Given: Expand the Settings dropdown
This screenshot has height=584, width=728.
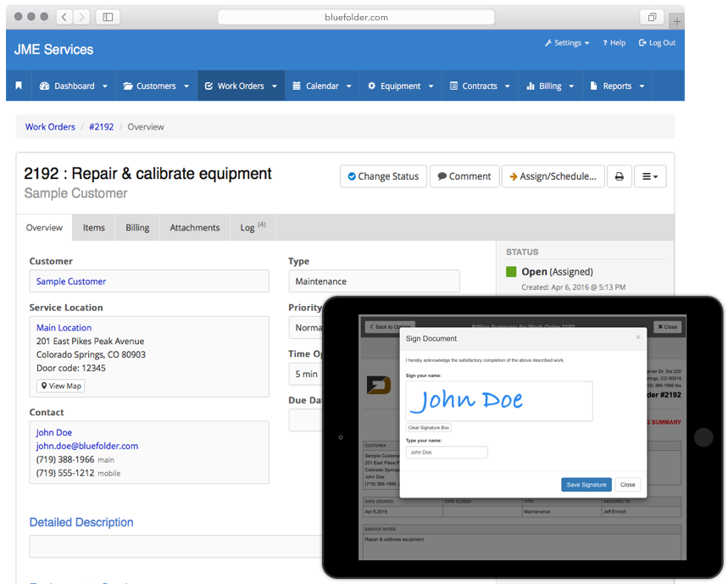Looking at the screenshot, I should tap(567, 42).
